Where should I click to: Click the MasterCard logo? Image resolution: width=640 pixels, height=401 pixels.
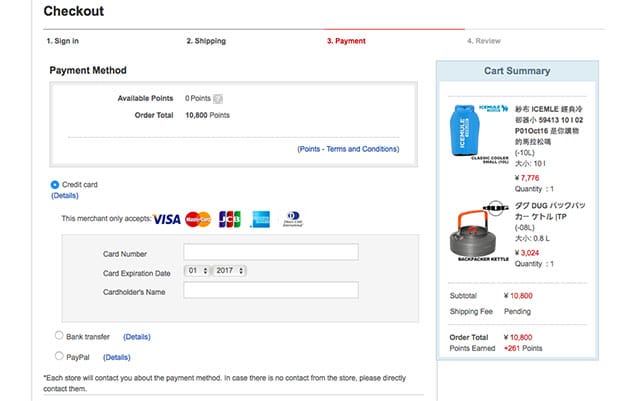coord(198,218)
